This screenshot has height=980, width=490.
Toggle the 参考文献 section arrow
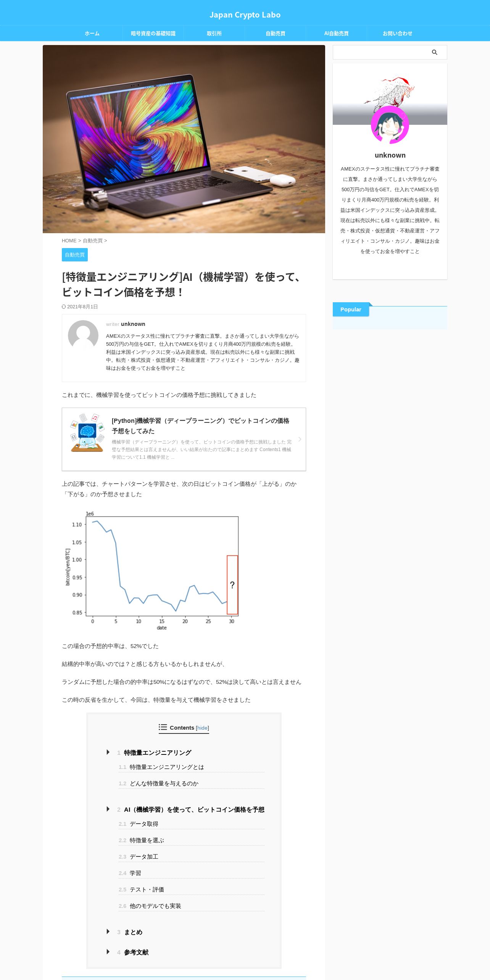pos(108,952)
